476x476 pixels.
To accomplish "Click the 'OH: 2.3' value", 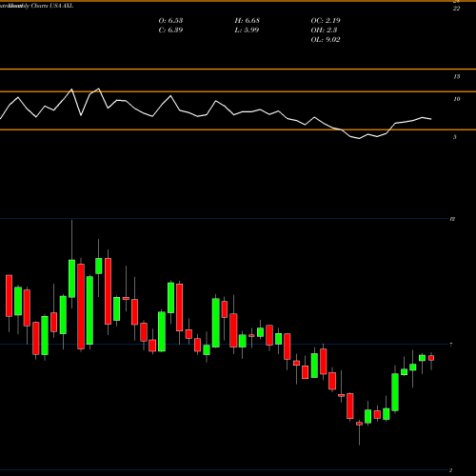I will click(x=324, y=30).
